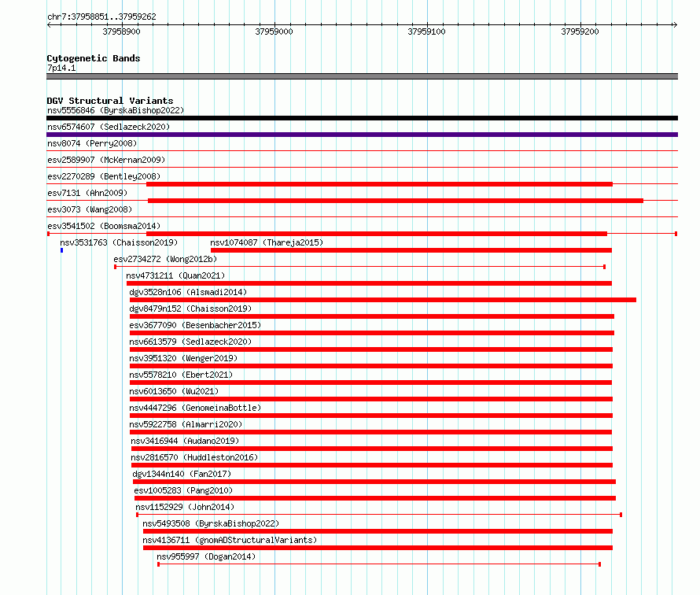Click the nsv5556846 (ByrskaBishop2022) variant label
This screenshot has width=700, height=595.
point(116,110)
